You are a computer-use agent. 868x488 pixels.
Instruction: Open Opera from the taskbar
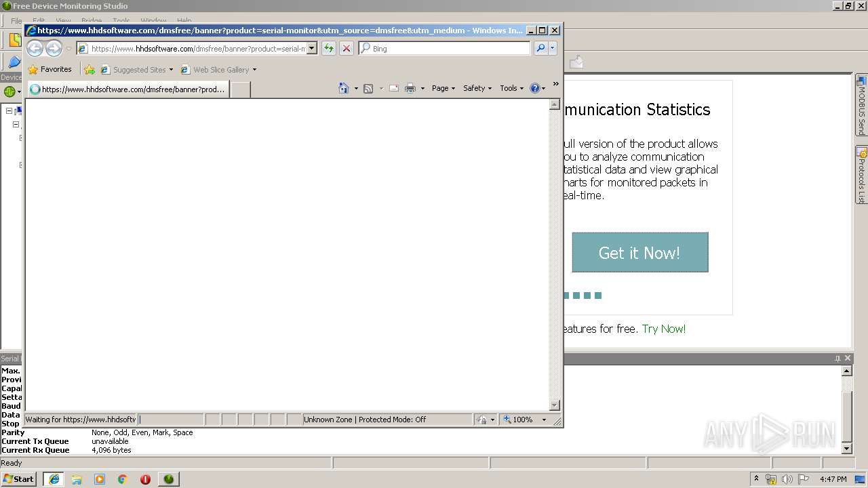coord(145,479)
